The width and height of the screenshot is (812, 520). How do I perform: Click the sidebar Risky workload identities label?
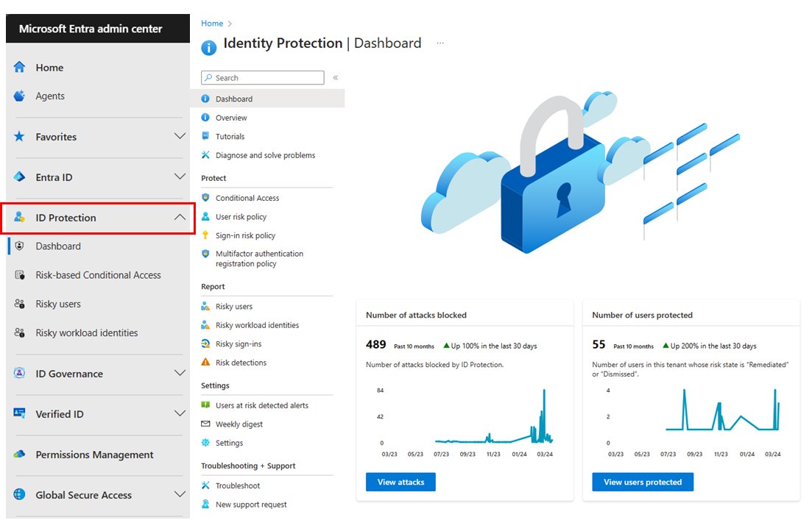86,332
